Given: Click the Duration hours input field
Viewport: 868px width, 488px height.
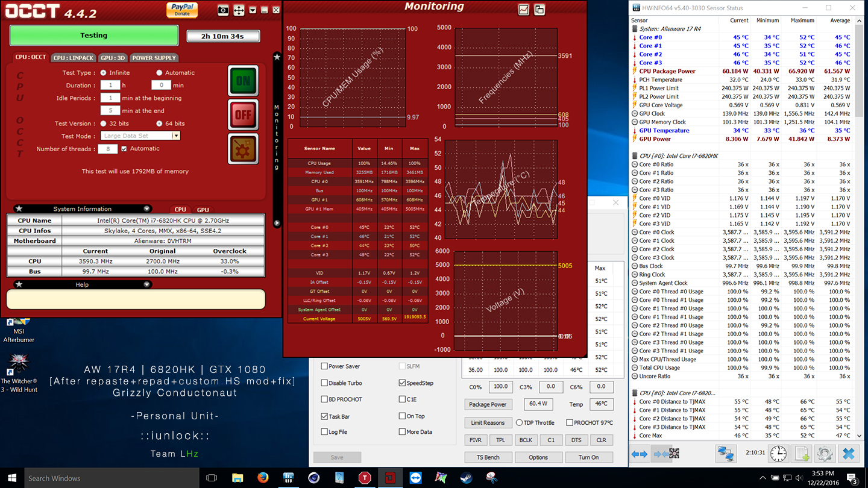Looking at the screenshot, I should [x=110, y=86].
